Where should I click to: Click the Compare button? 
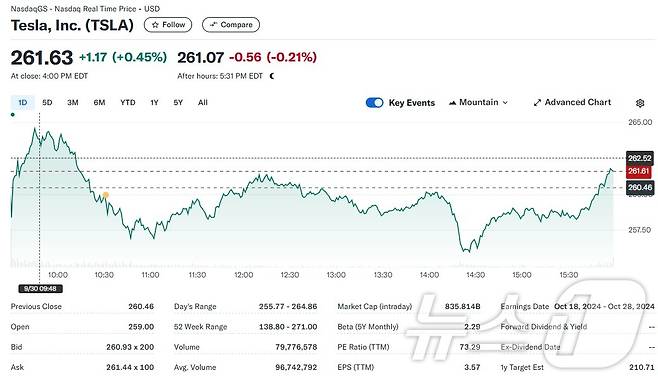231,25
